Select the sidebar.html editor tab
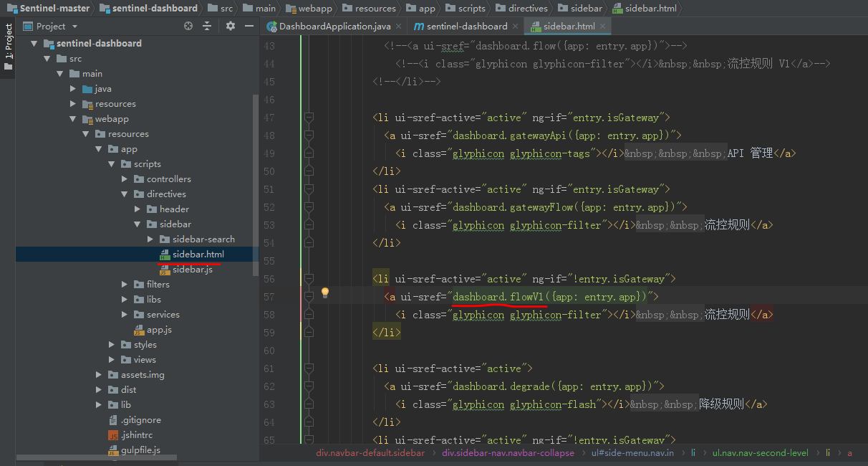The height and width of the screenshot is (466, 868). [x=568, y=27]
